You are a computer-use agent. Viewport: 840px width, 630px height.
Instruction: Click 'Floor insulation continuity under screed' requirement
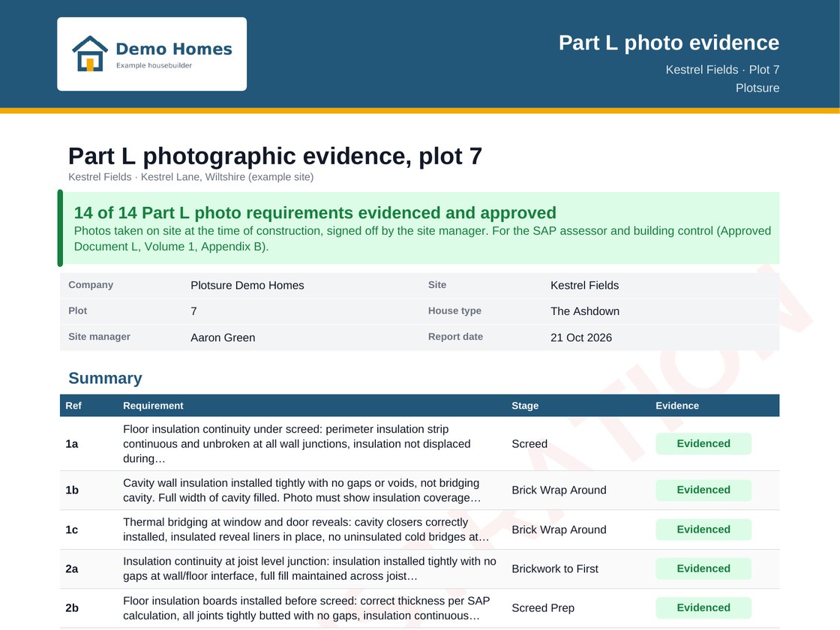coord(297,443)
